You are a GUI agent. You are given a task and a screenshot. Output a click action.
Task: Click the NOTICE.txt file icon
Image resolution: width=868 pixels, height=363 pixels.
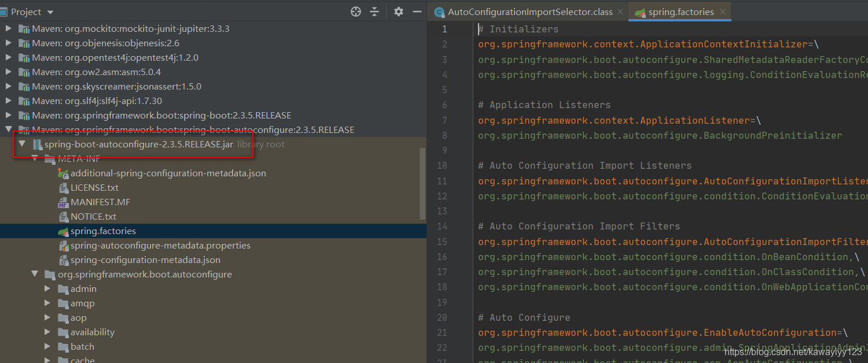point(63,216)
